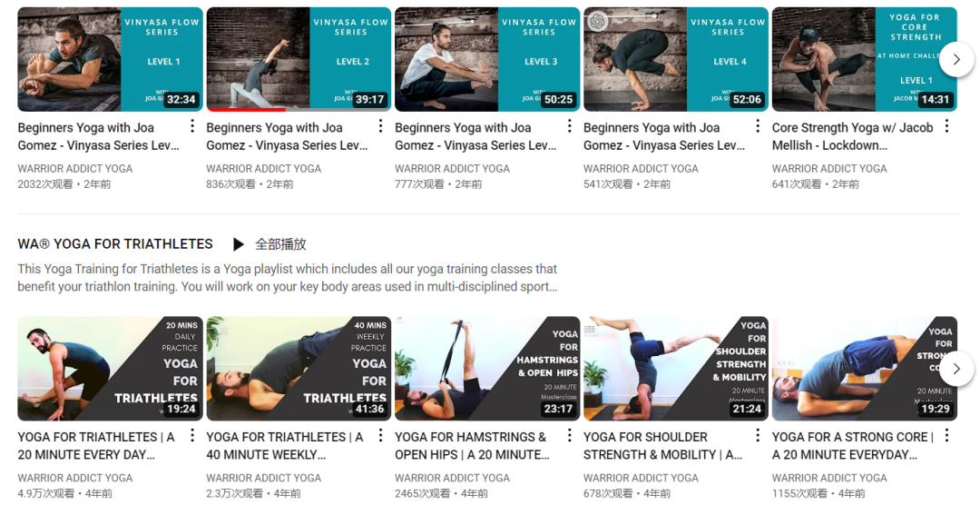
Task: Open 40 mins weekly practice thumbnail
Action: click(x=299, y=369)
